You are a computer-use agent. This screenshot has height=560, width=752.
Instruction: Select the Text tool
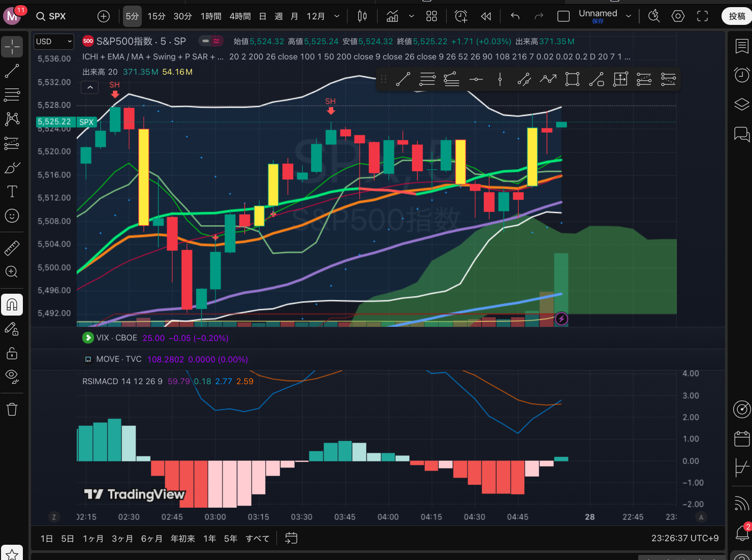12,192
